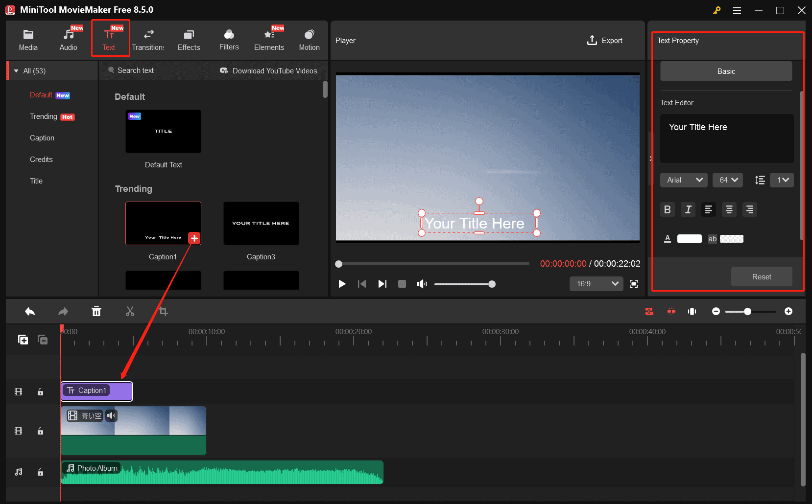Open the 16:9 aspect ratio dropdown
Screen dimensions: 812x504
coord(596,284)
